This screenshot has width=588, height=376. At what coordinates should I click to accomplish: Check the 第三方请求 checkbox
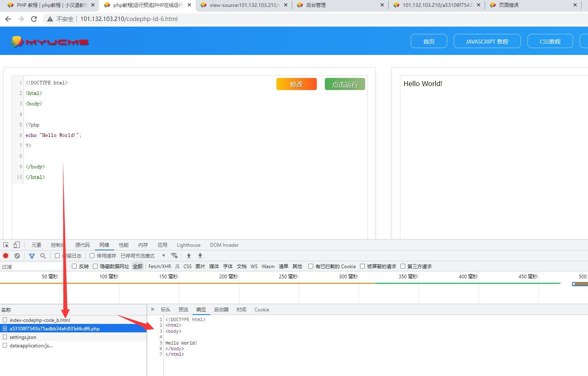click(403, 266)
